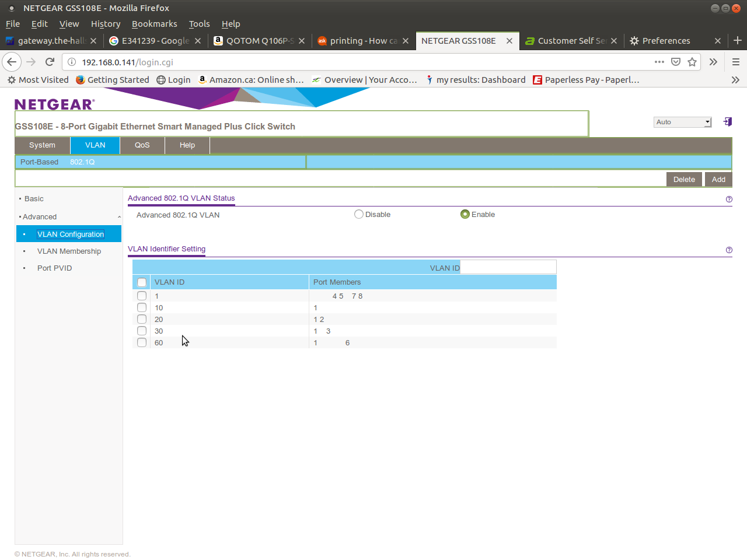
Task: Collapse the Advanced sidebar section
Action: coord(119,217)
